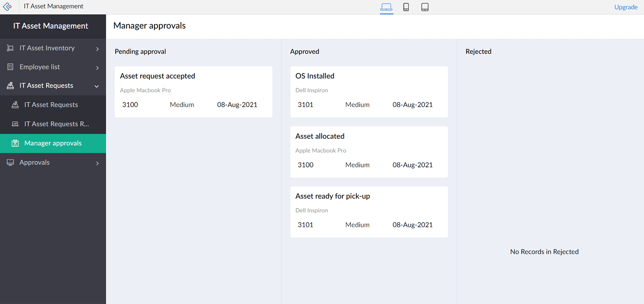
Task: Click the Upgrade link
Action: (x=626, y=7)
